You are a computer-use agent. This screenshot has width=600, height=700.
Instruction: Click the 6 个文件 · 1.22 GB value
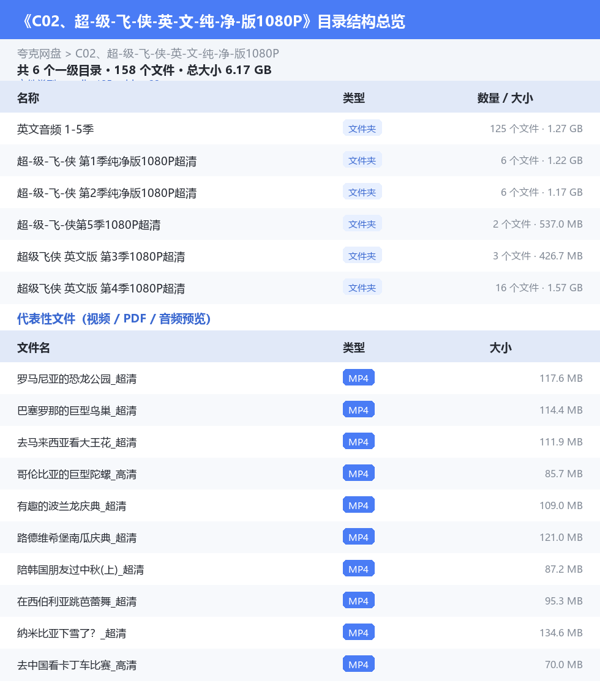click(541, 160)
